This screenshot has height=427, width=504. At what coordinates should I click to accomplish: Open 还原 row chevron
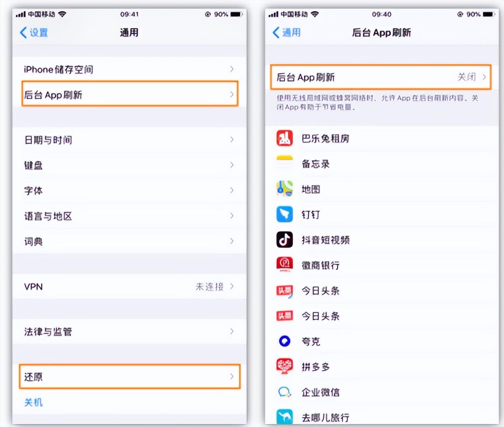click(232, 376)
